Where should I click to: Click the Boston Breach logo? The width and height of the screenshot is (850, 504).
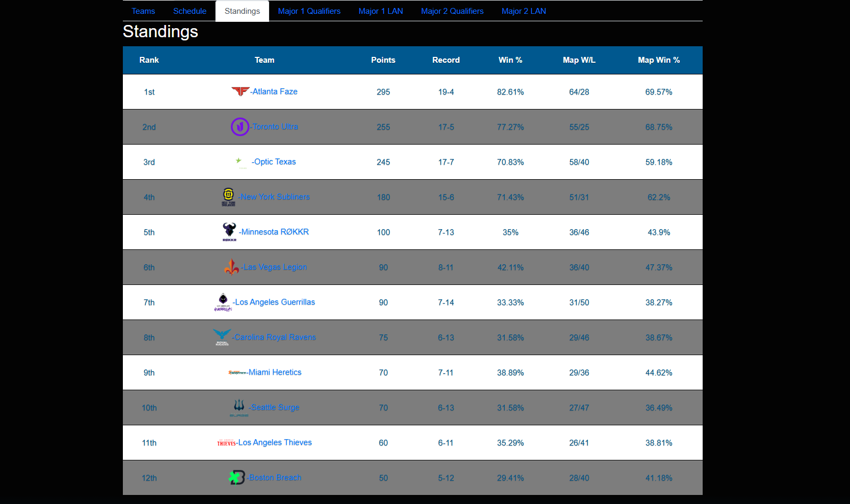click(x=237, y=477)
